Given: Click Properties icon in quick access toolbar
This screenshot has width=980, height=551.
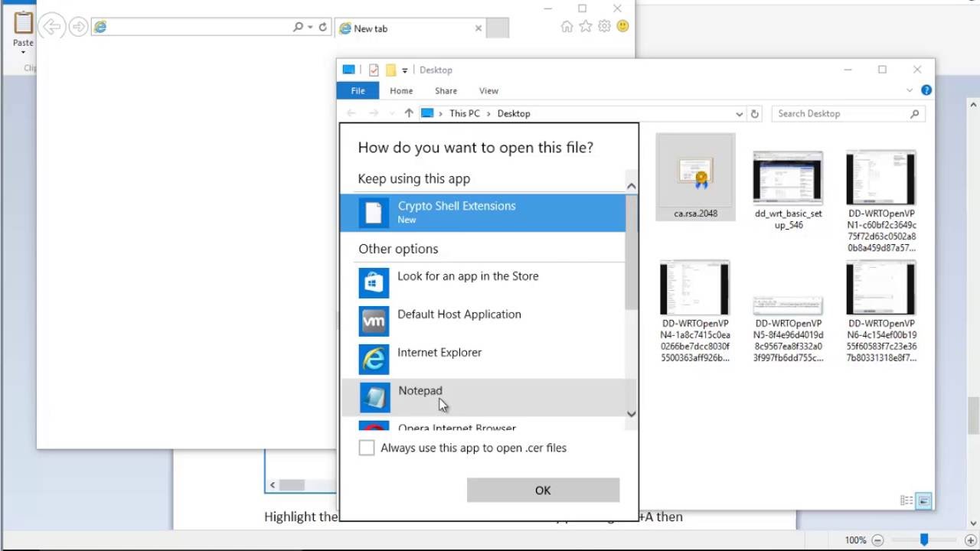Looking at the screenshot, I should click(374, 70).
